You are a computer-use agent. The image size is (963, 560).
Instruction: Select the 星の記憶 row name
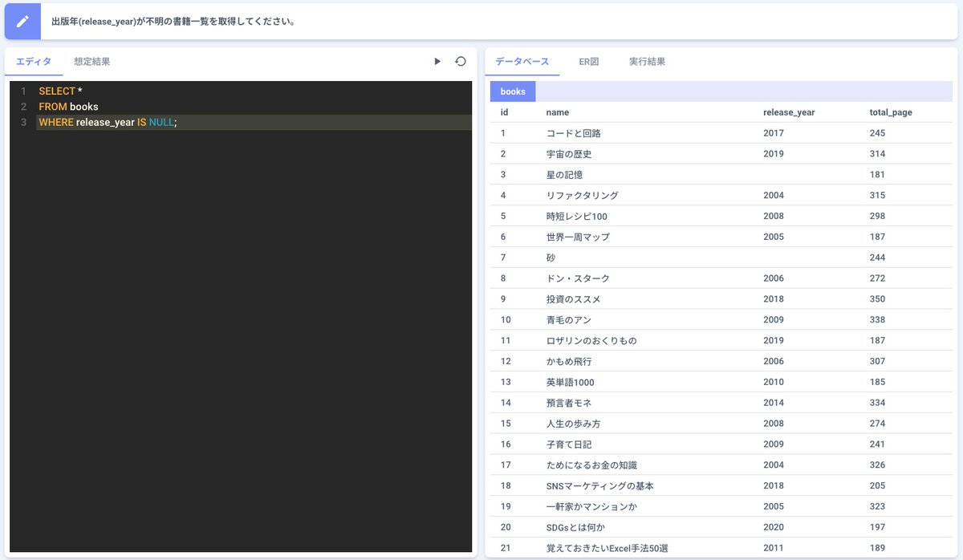click(x=564, y=175)
